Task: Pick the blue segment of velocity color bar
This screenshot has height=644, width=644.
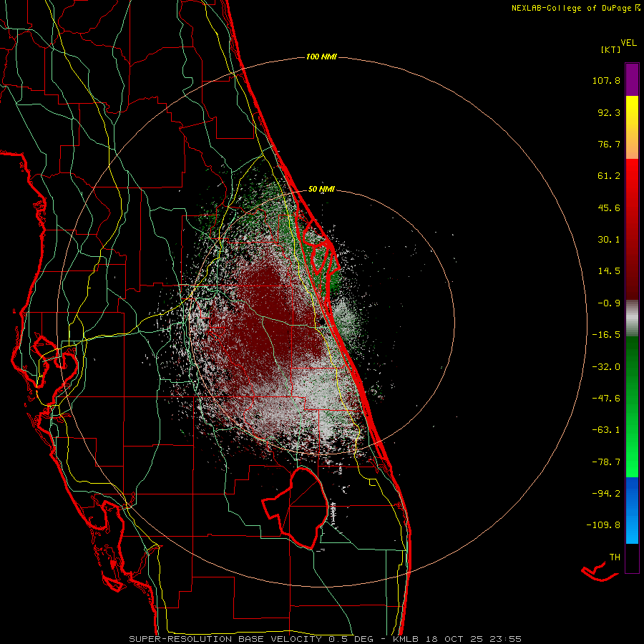Action: click(632, 510)
